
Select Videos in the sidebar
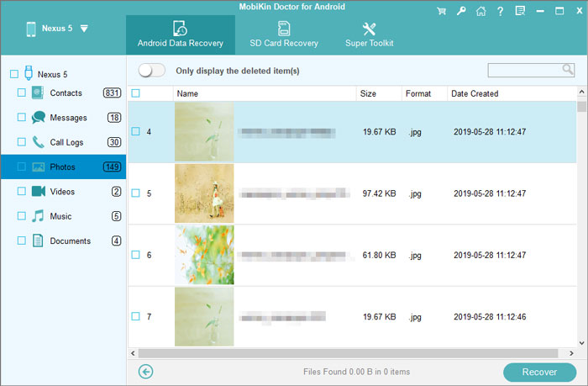pyautogui.click(x=61, y=192)
